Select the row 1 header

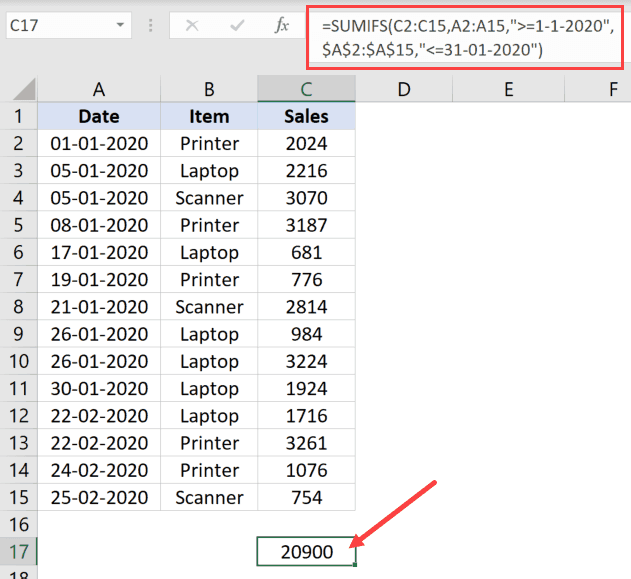point(18,116)
